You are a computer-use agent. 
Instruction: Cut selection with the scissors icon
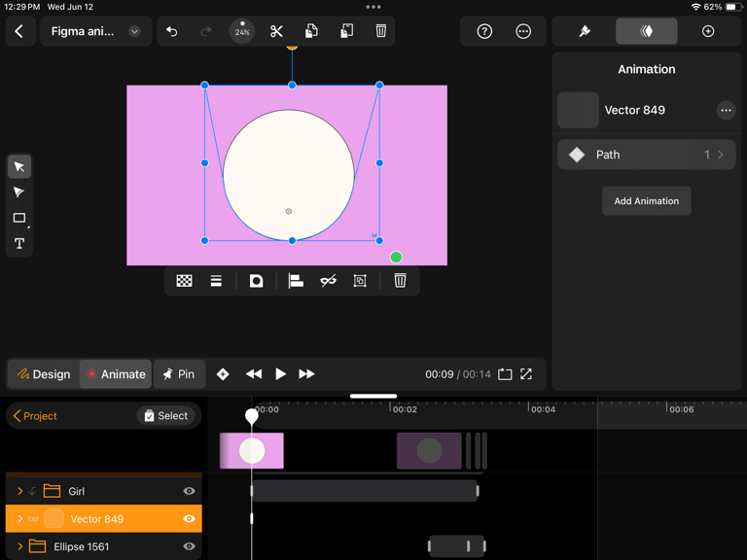tap(276, 31)
